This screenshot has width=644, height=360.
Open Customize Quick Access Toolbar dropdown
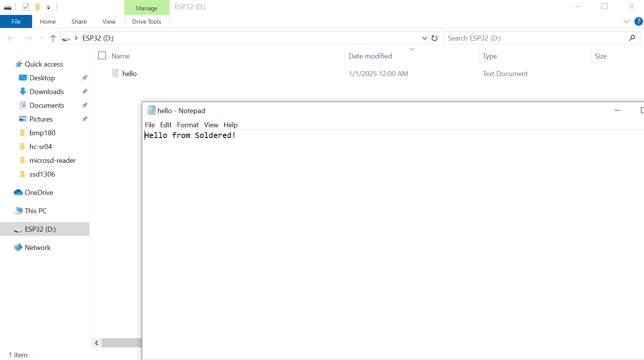[48, 7]
